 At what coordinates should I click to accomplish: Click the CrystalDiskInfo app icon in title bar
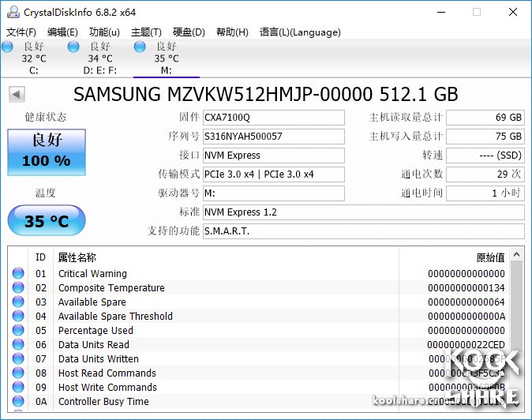pyautogui.click(x=13, y=12)
